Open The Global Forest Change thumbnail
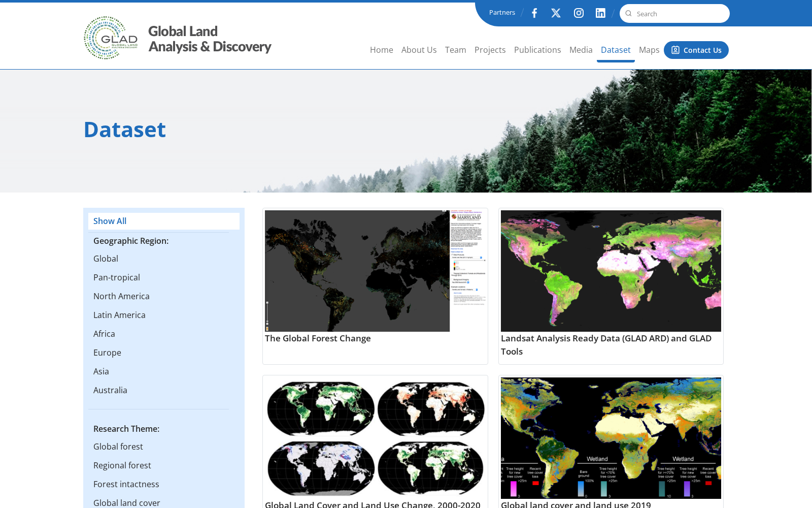The height and width of the screenshot is (508, 812). pyautogui.click(x=375, y=271)
